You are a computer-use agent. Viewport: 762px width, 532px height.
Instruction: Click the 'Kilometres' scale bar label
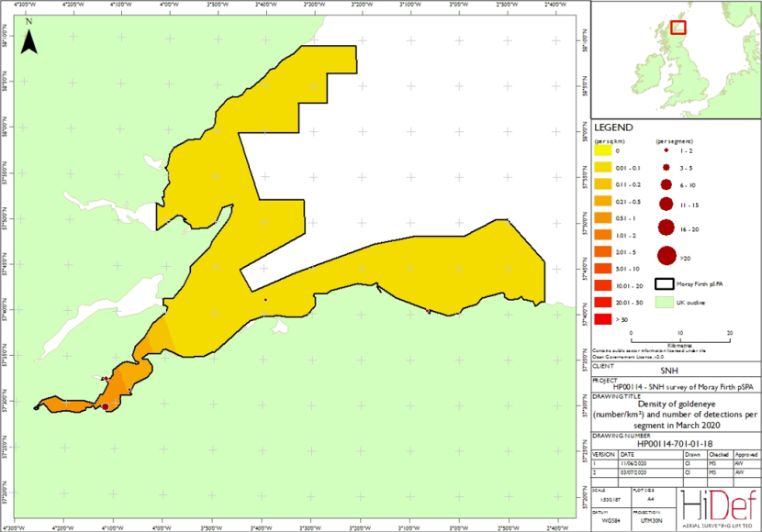point(680,346)
